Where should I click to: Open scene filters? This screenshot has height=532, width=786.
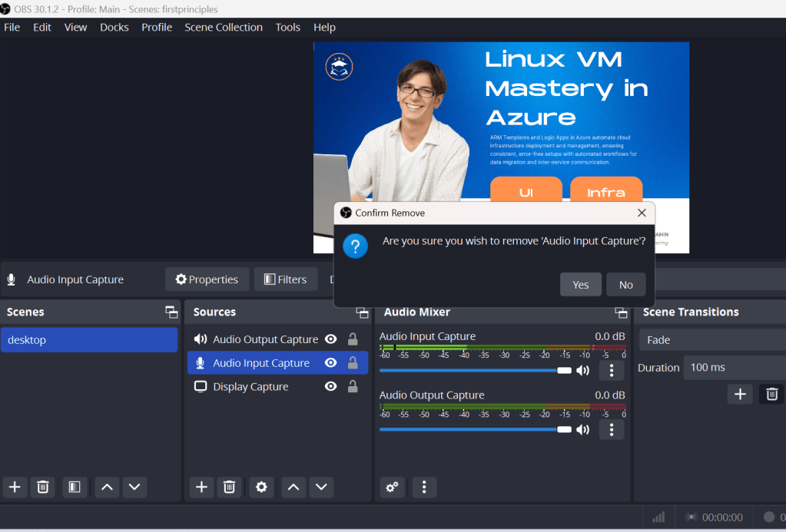coord(75,487)
